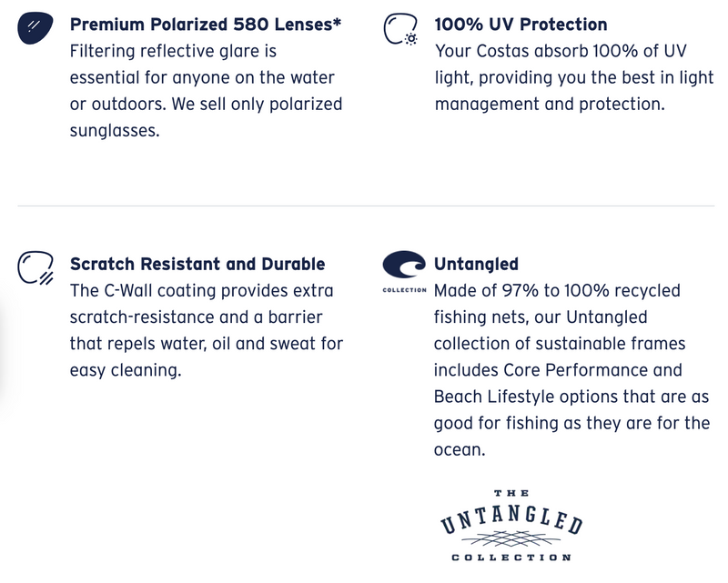
Task: Click THE text atop Untangled badge
Action: 511,493
